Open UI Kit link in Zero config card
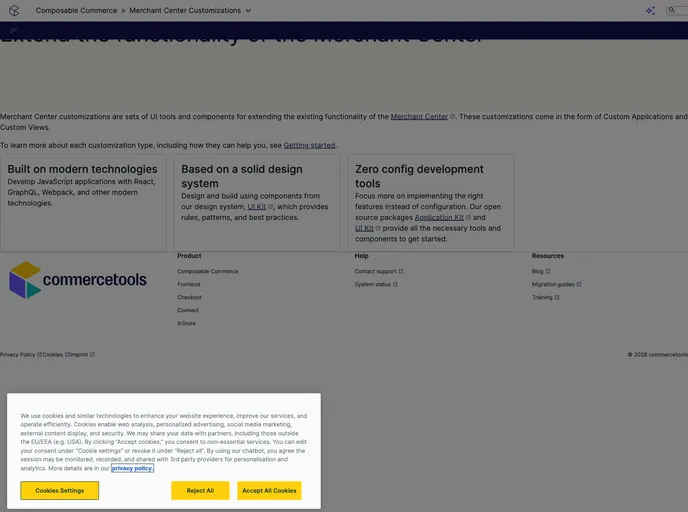688x512 pixels. pyautogui.click(x=367, y=228)
